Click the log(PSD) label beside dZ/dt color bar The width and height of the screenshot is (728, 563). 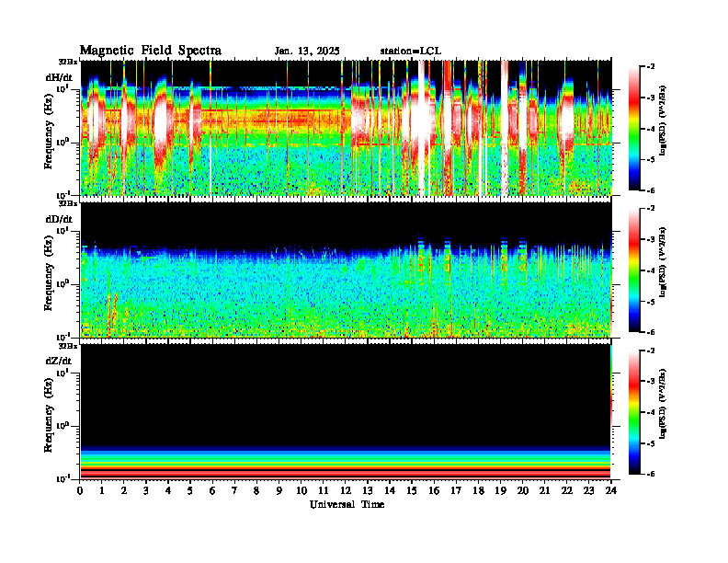[662, 404]
